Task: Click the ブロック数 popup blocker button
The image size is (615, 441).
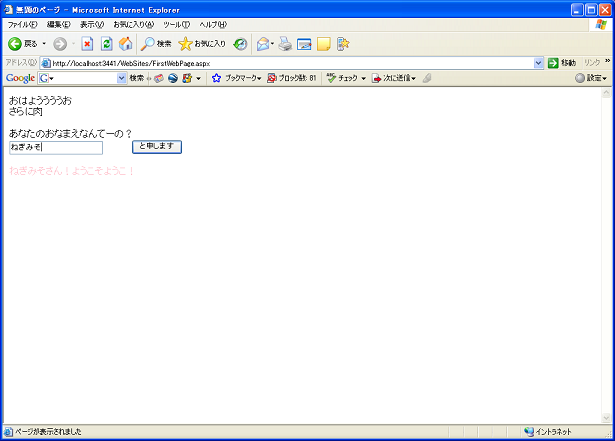Action: [291, 78]
